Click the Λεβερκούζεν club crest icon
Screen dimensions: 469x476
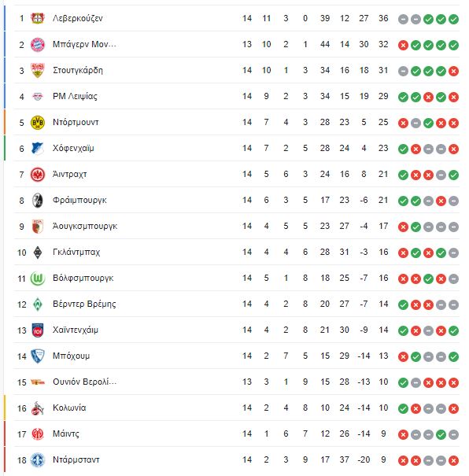[x=38, y=18]
